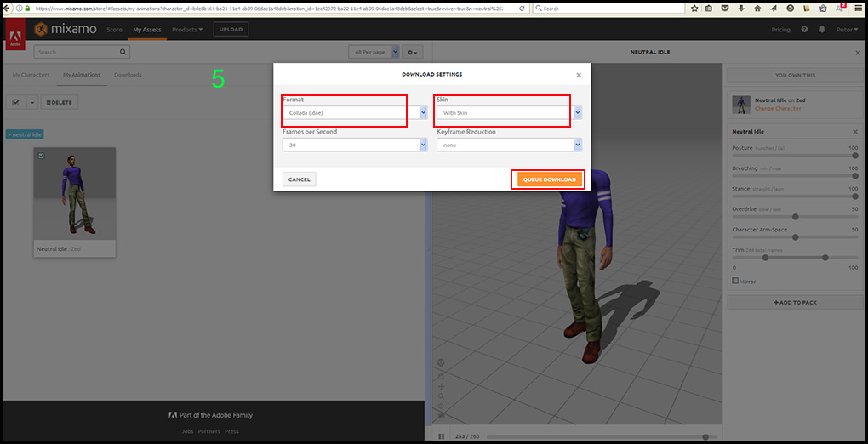Click QUEUE DOWNLOAD button
This screenshot has width=868, height=444.
tap(549, 179)
